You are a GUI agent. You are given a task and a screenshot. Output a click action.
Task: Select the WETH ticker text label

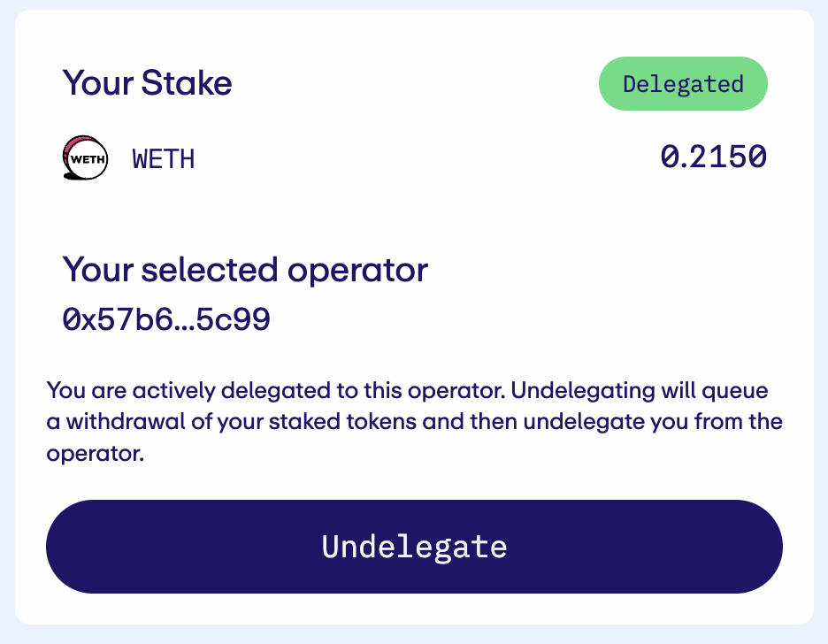tap(163, 158)
